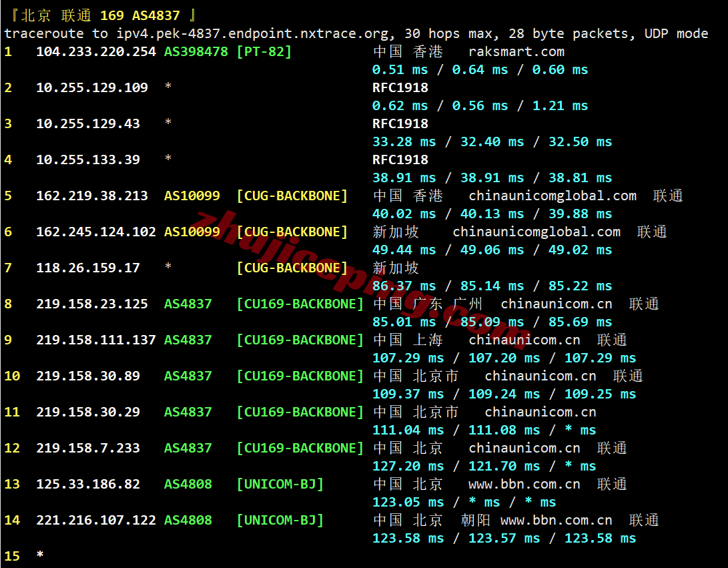This screenshot has height=568, width=728.
Task: Click [CU169-BACKBONE] on the hop 9 row
Action: pyautogui.click(x=300, y=340)
